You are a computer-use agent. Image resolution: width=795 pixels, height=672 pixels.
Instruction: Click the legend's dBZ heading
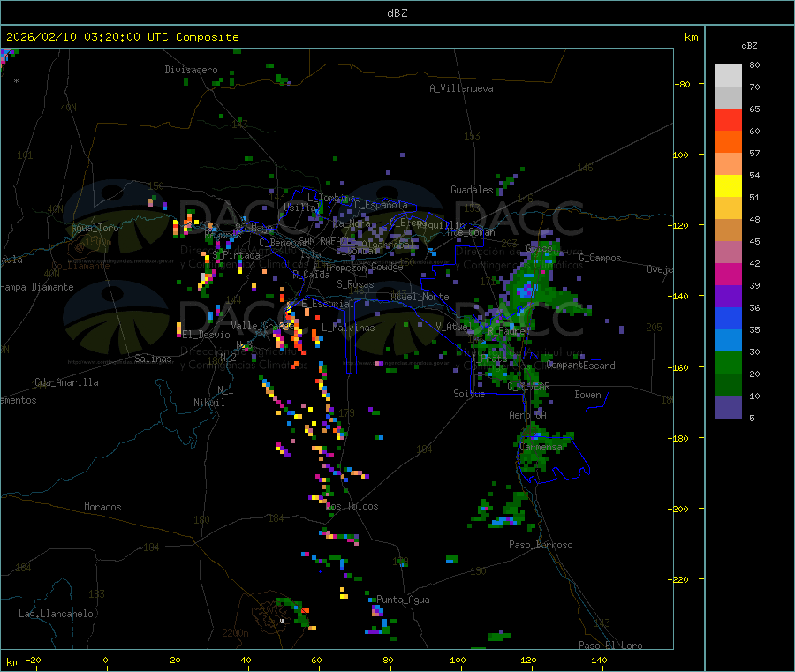pos(749,46)
